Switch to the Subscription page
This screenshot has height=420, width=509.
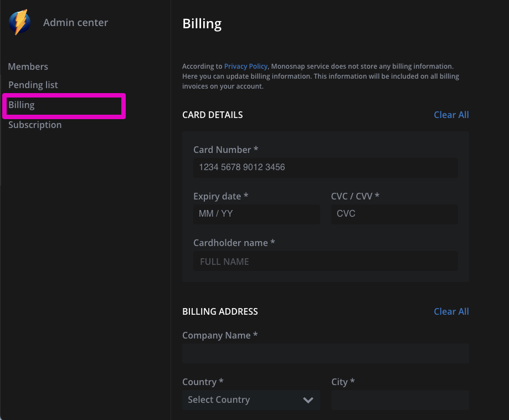pos(35,125)
